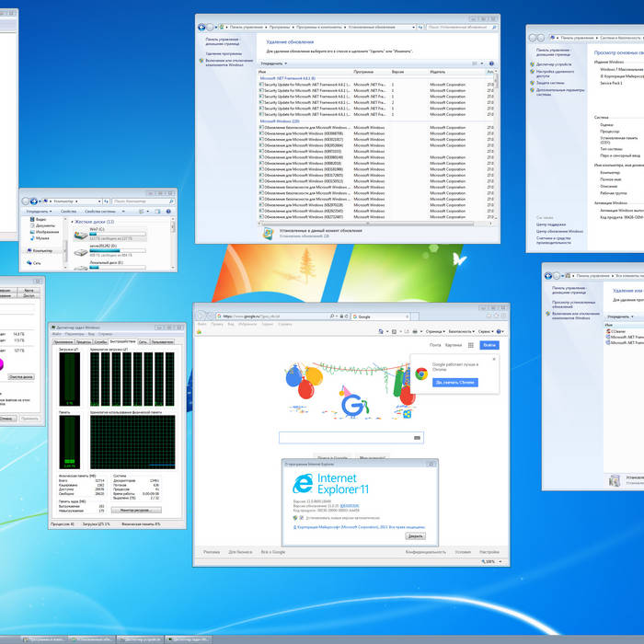Switch to Службы tab in Task Manager
644x644 pixels.
100,341
